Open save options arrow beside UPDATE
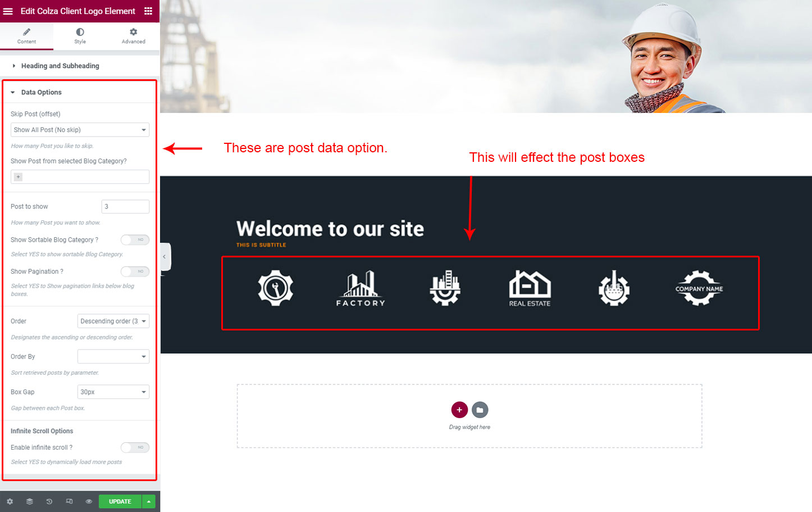812x512 pixels. coord(149,501)
